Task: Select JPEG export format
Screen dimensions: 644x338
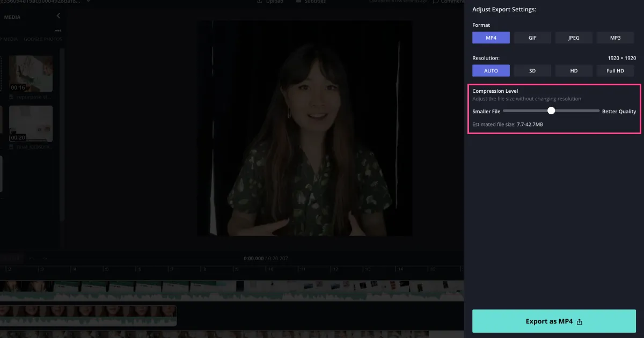Action: [574, 38]
